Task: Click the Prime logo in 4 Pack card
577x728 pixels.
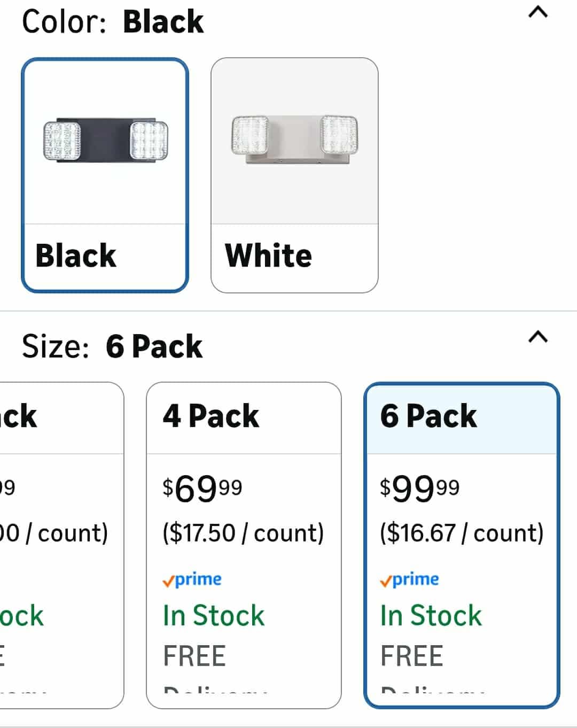Action: pos(192,579)
